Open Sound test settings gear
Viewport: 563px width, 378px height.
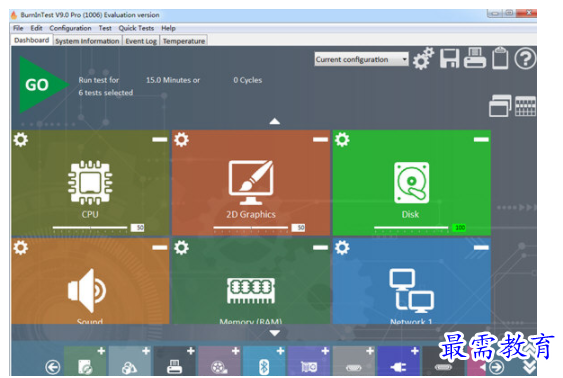point(20,247)
